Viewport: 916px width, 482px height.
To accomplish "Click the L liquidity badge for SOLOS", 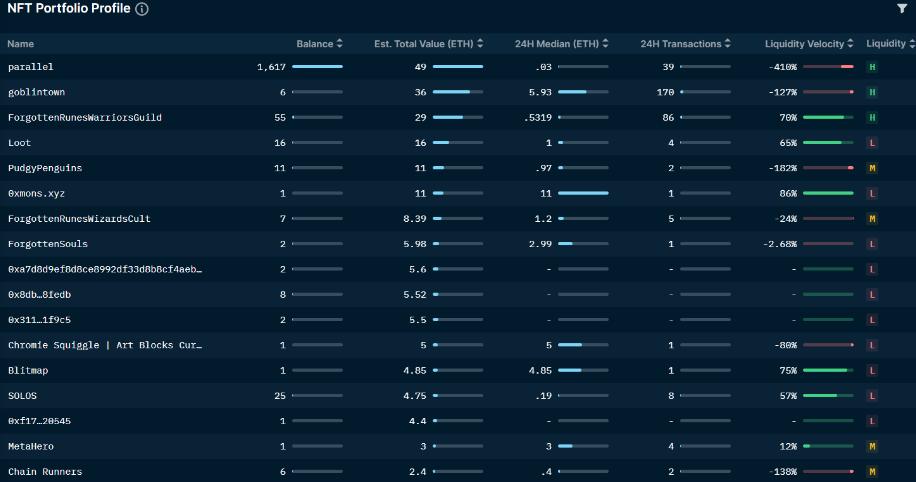I will click(873, 396).
